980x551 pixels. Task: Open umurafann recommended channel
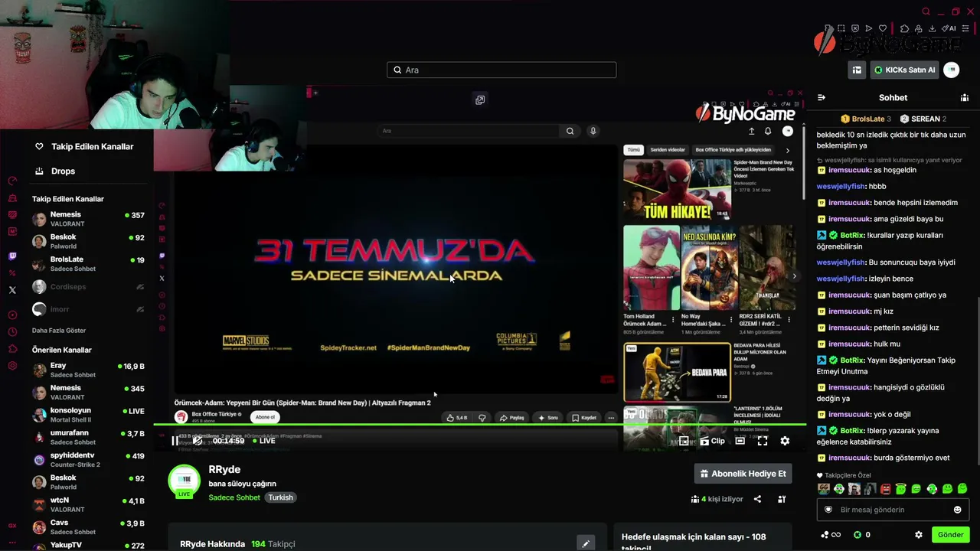click(x=88, y=437)
